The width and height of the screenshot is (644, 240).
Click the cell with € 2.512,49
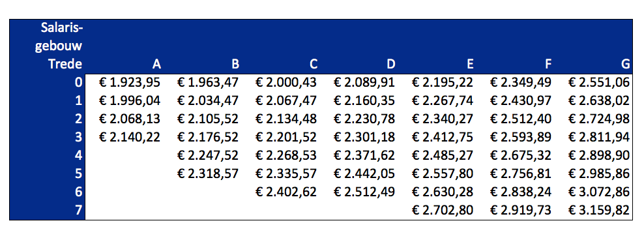coord(364,192)
